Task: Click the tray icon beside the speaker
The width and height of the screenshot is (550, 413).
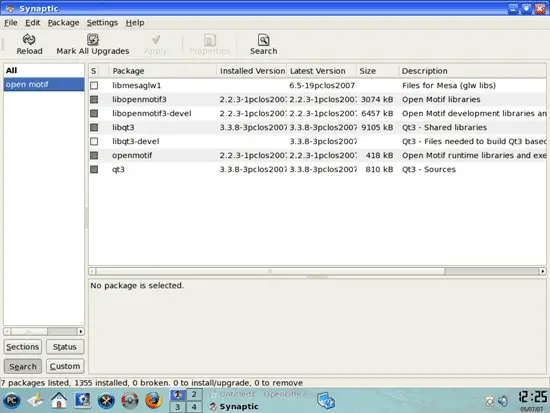Action: (x=490, y=401)
